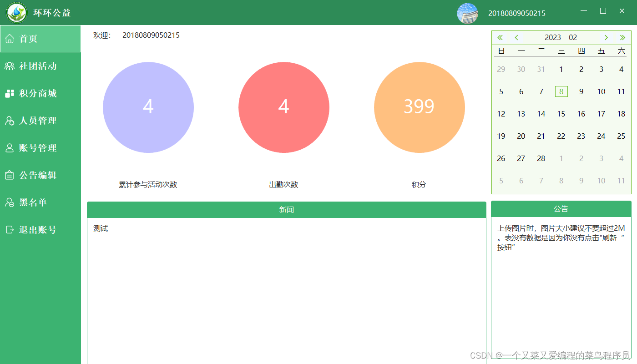This screenshot has width=637, height=364.
Task: Jump to previous year with double-arrow button
Action: point(500,37)
